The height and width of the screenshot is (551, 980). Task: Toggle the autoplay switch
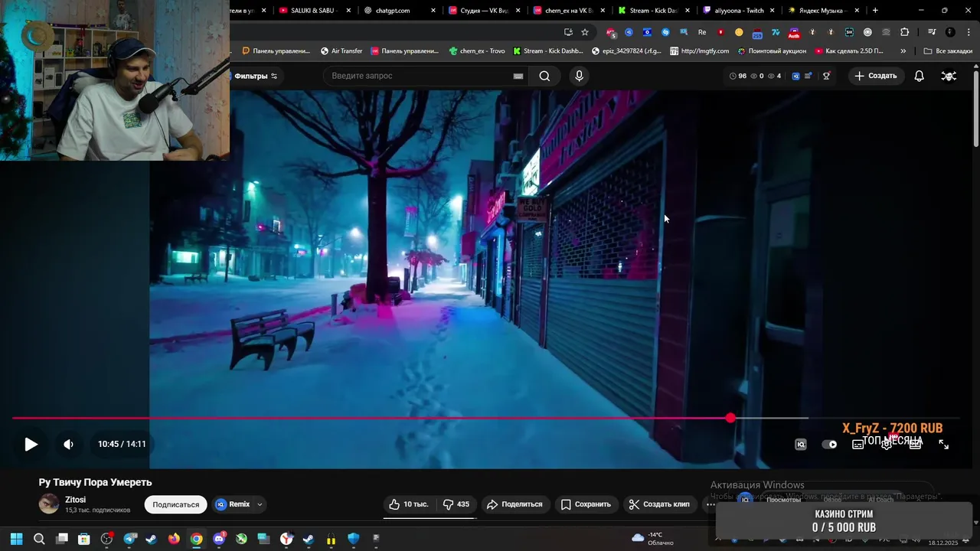(x=829, y=445)
